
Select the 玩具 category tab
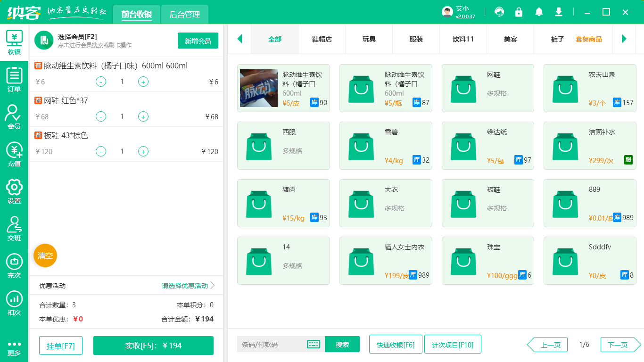pos(369,39)
